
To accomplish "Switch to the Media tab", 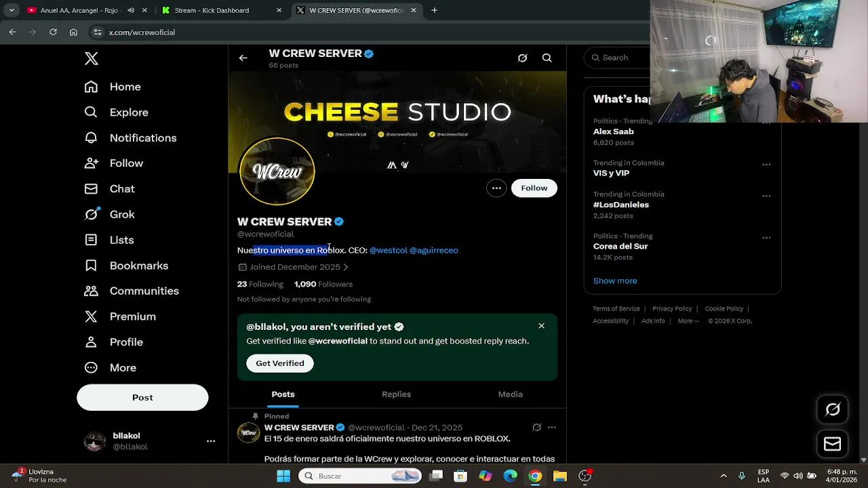I will coord(510,394).
